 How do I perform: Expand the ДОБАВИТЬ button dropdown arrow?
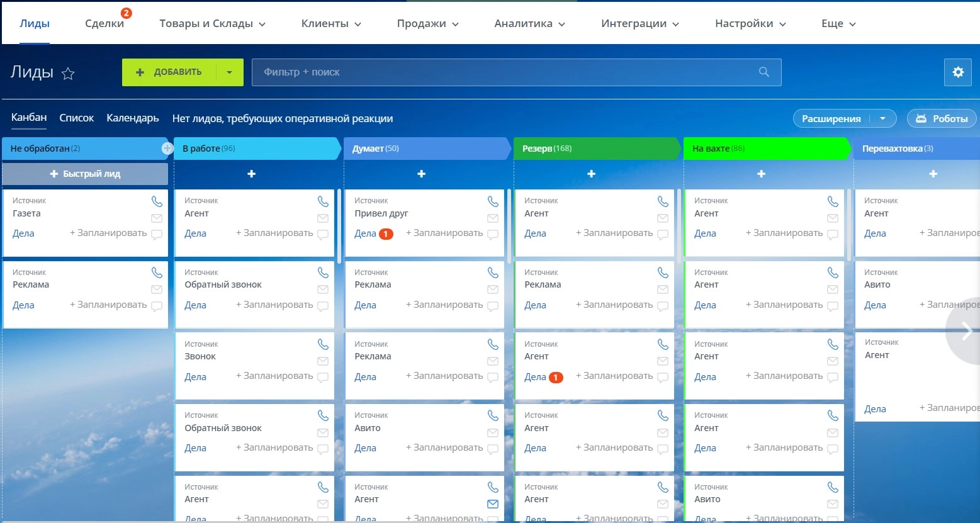230,72
